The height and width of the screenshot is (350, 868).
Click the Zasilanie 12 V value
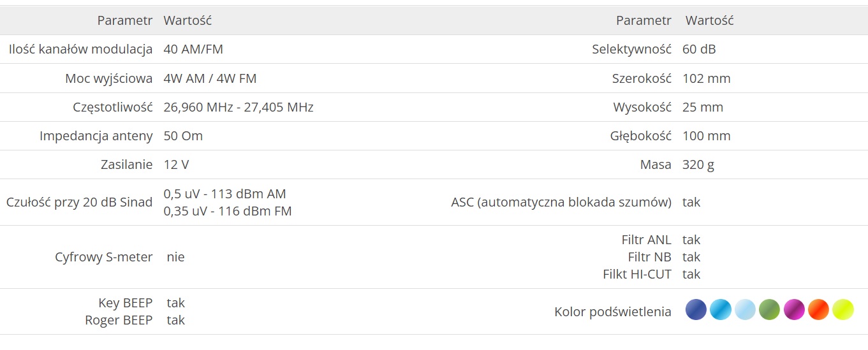(177, 164)
